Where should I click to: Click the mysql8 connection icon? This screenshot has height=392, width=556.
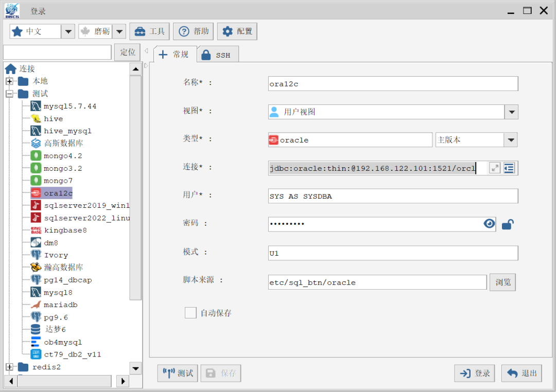tap(36, 292)
